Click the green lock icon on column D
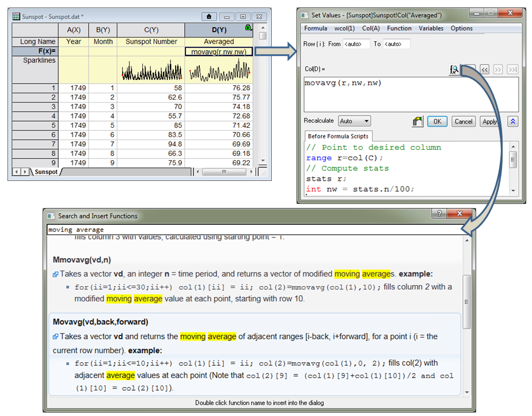This screenshot has width=532, height=416. coord(248,27)
